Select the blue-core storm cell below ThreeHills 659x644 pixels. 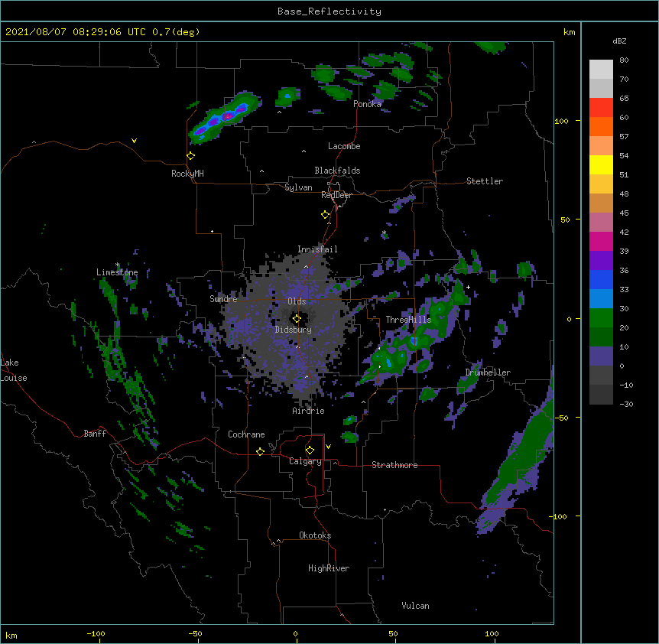[414, 341]
